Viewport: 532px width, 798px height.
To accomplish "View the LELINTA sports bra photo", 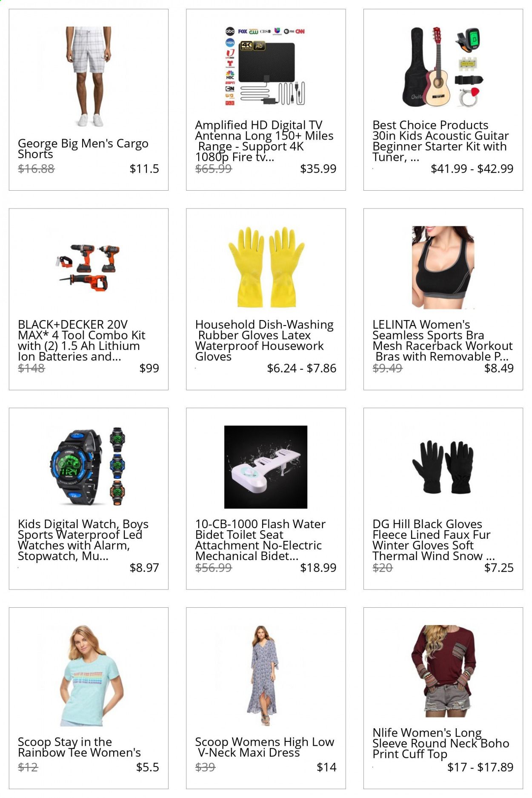I will [x=443, y=267].
